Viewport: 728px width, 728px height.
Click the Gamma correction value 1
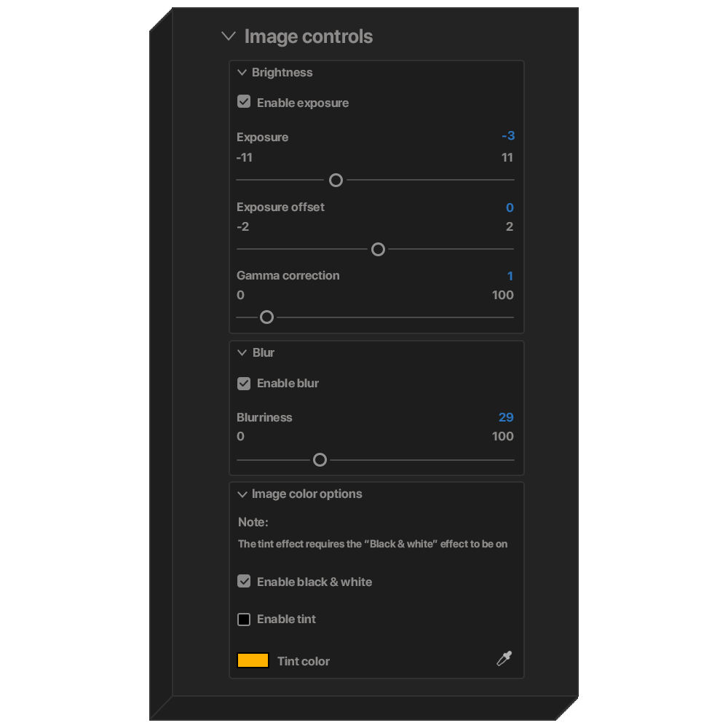(510, 276)
